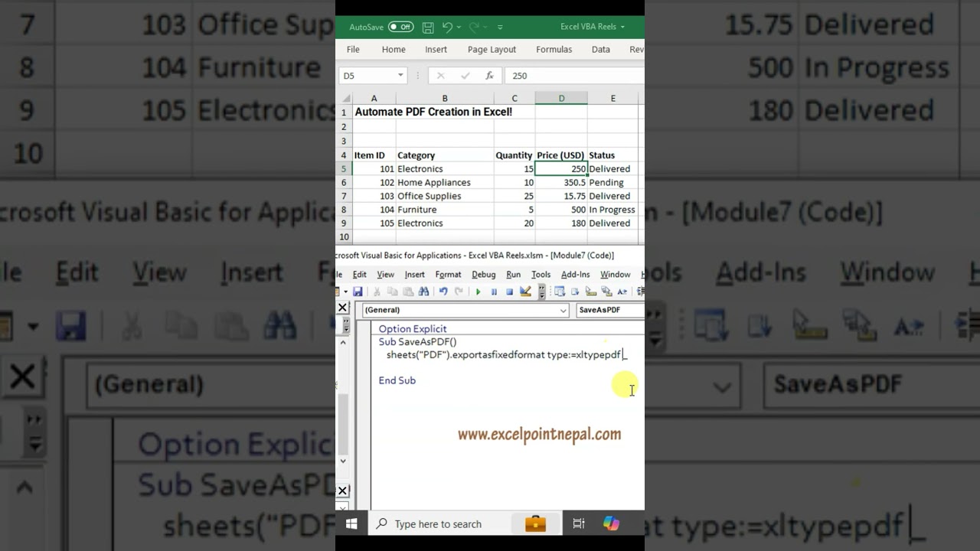Click the formula bar Cancel X icon
The image size is (980, 551).
click(x=440, y=76)
